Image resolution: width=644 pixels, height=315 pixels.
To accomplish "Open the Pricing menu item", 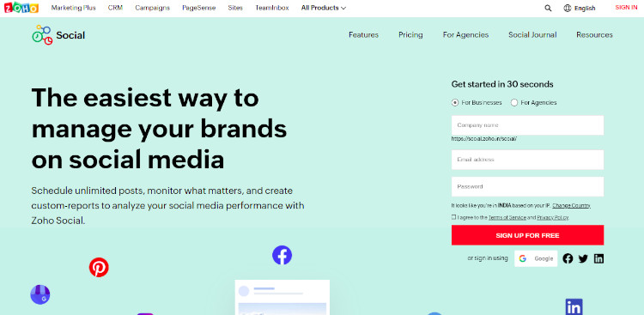I will coord(410,35).
